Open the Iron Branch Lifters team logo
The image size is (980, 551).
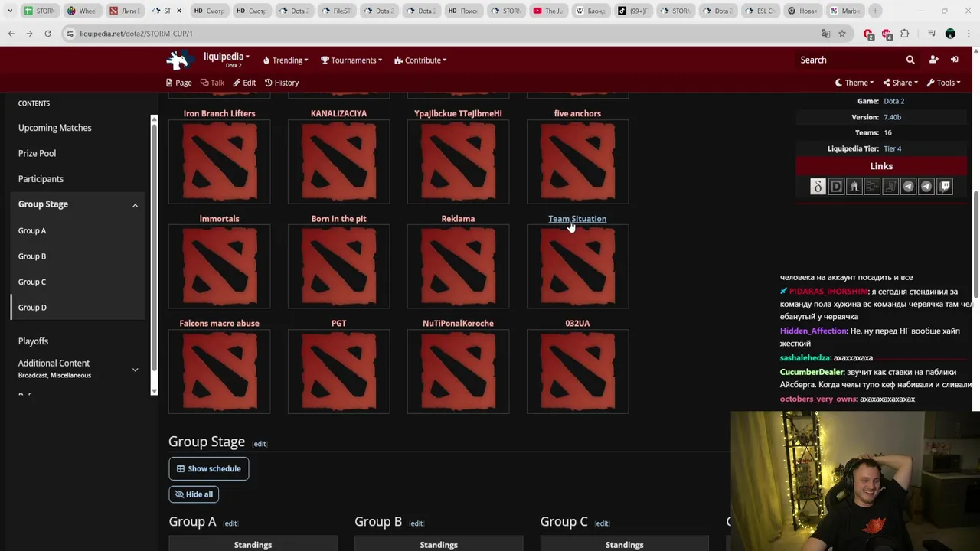click(220, 161)
